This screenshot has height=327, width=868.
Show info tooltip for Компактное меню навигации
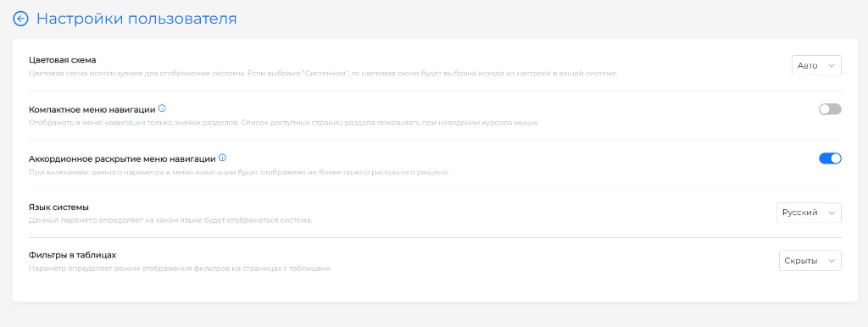tap(162, 108)
